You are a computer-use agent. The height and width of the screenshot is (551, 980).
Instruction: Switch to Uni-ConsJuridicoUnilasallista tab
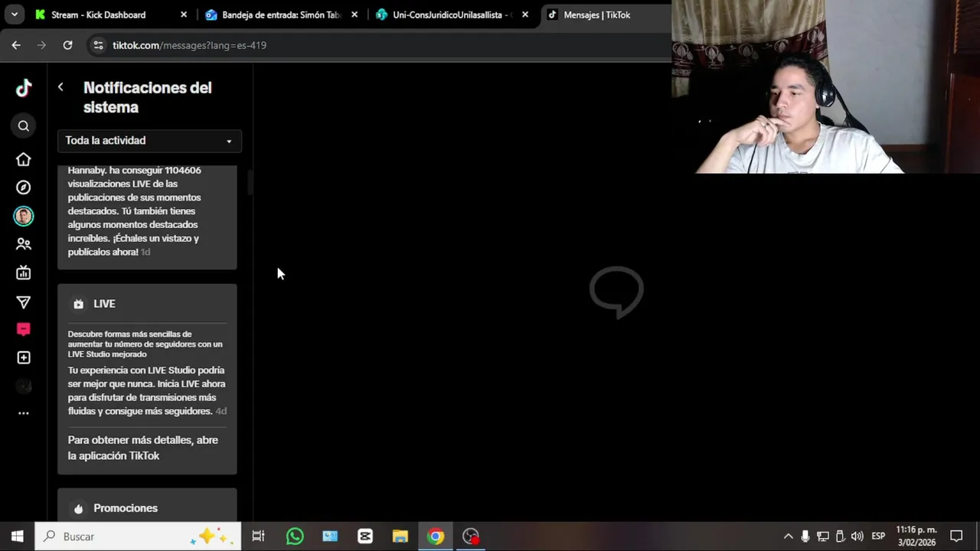(452, 15)
